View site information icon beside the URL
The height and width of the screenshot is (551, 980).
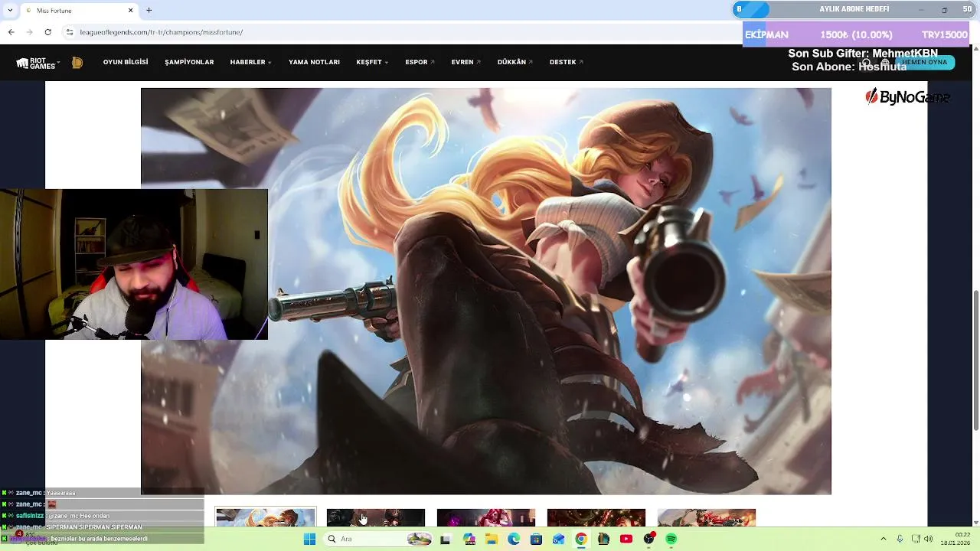(x=70, y=32)
